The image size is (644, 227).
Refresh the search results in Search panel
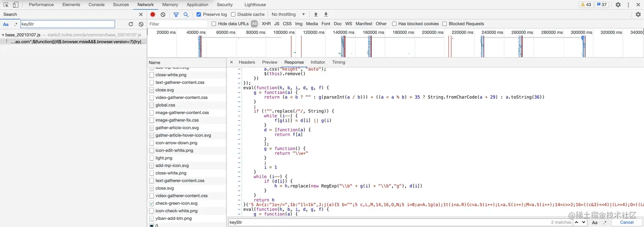131,24
